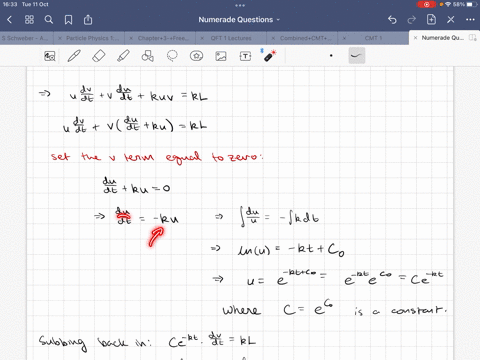Open the search magnifier
This screenshot has width=480, height=360.
(x=49, y=20)
